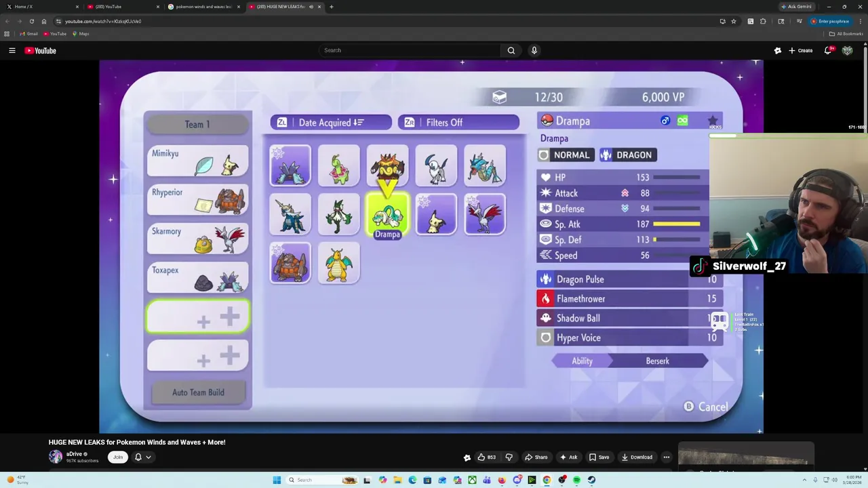Open a new browser tab with plus

pos(331,7)
